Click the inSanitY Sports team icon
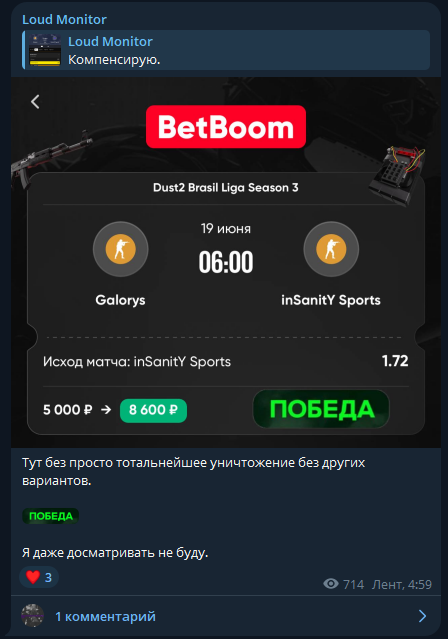Image resolution: width=448 pixels, height=639 pixels. pyautogui.click(x=331, y=249)
